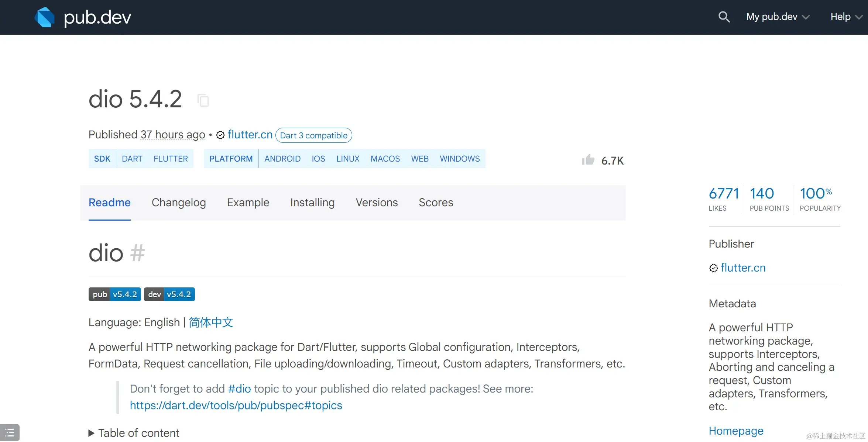Select the ANDROID platform tag
The height and width of the screenshot is (442, 868).
click(282, 159)
